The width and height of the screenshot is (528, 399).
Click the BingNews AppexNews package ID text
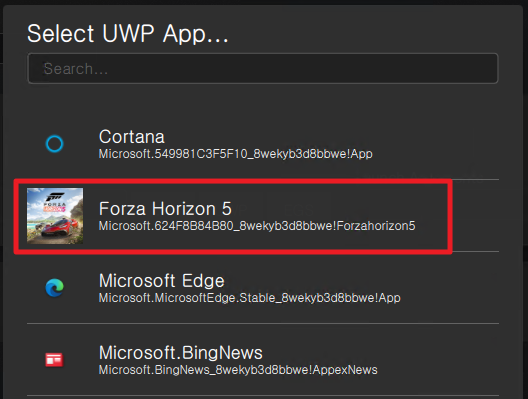pos(238,370)
